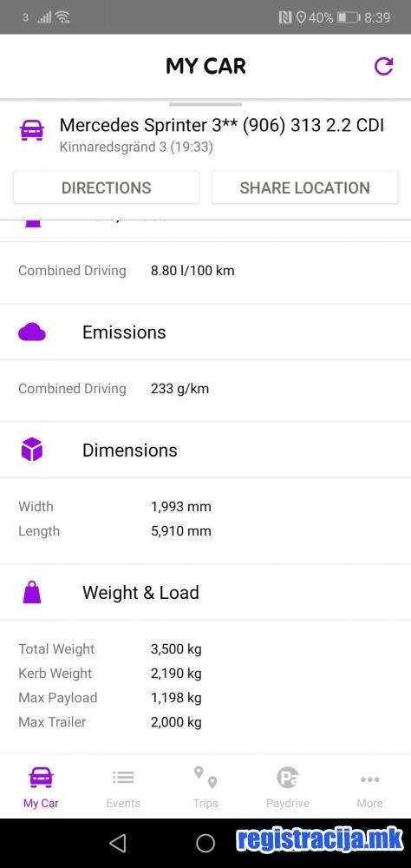Open the Events tab
This screenshot has width=411, height=868.
click(123, 786)
